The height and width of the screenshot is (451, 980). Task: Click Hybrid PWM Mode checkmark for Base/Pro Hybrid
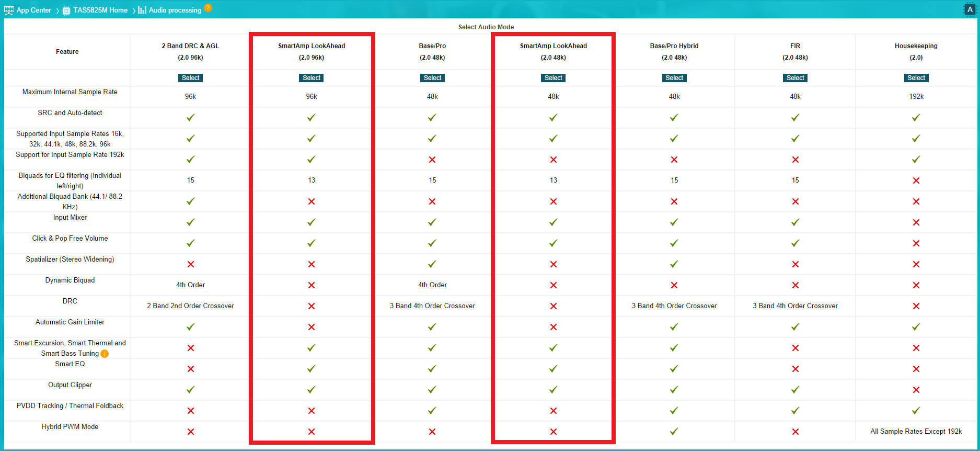pos(674,432)
